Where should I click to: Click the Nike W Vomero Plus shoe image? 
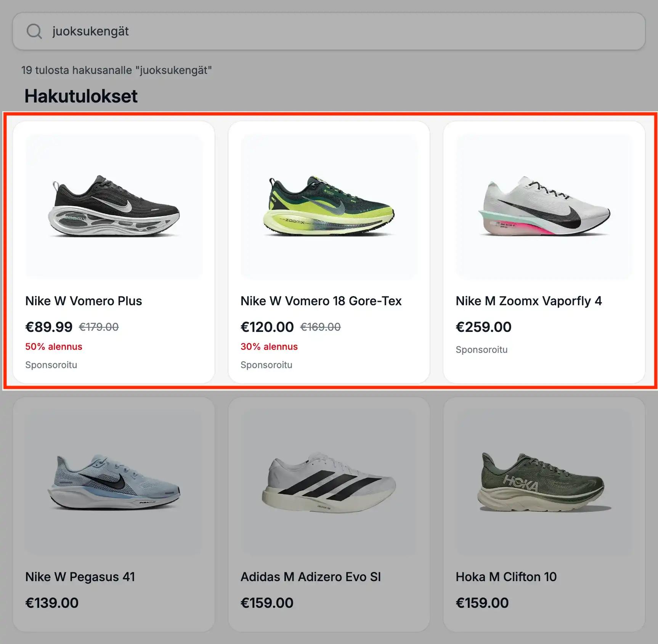113,204
